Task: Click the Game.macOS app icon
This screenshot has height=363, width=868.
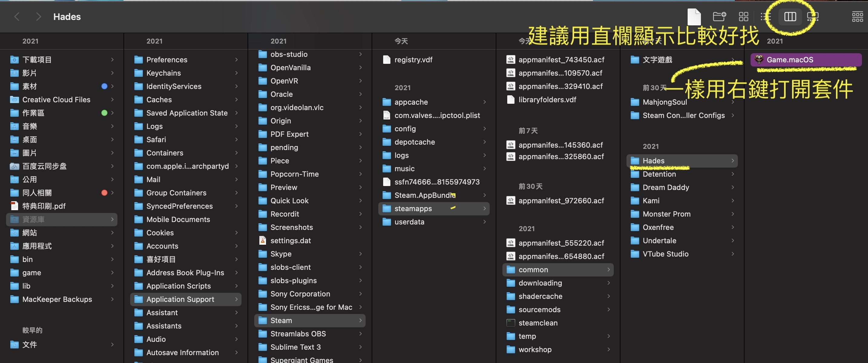Action: pyautogui.click(x=759, y=60)
